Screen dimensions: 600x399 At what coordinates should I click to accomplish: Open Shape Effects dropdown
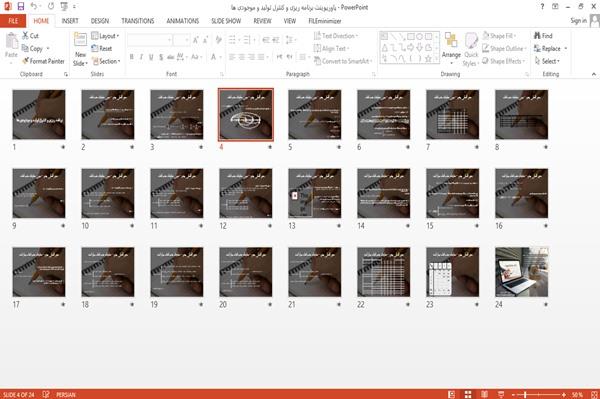tap(504, 61)
